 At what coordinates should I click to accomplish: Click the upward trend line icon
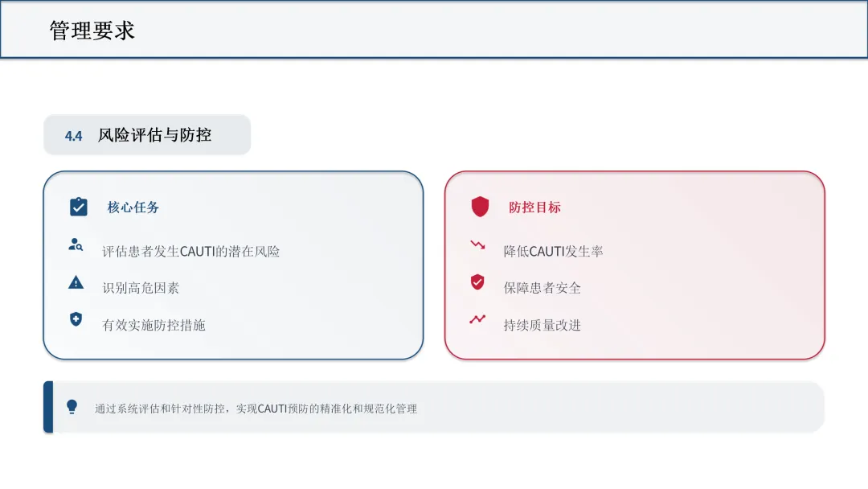(477, 319)
